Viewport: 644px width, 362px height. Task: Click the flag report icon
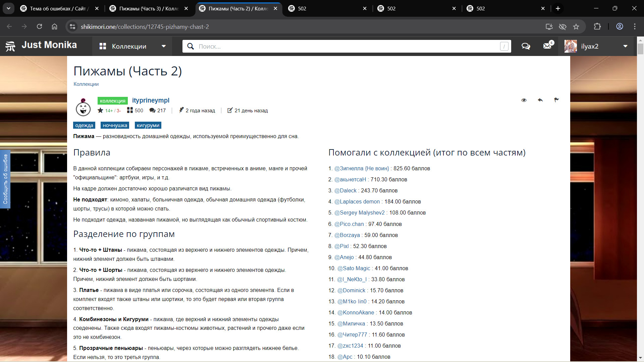point(556,100)
